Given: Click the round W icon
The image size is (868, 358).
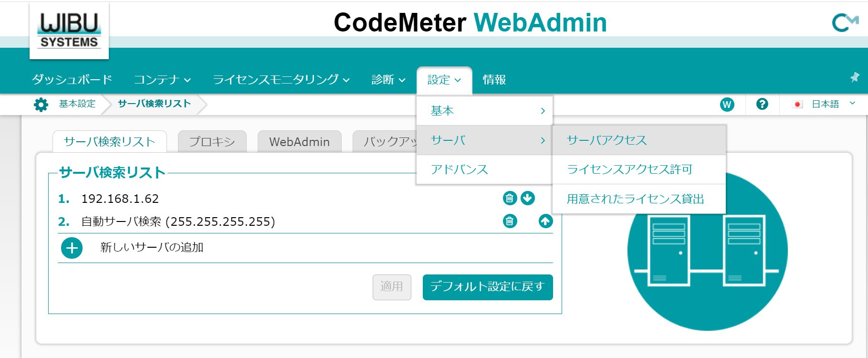Looking at the screenshot, I should [727, 105].
